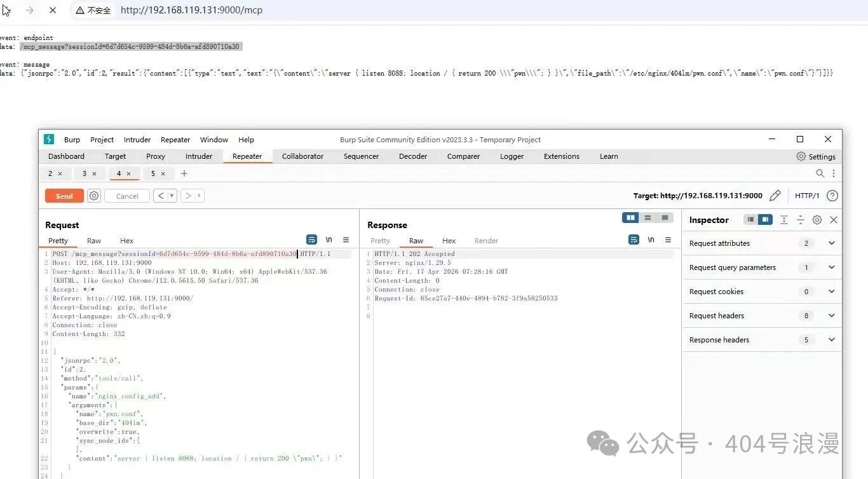
Task: Show Request in Hex view
Action: [127, 241]
